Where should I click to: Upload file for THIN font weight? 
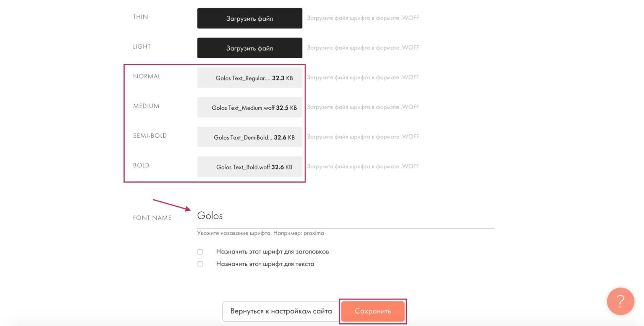250,18
